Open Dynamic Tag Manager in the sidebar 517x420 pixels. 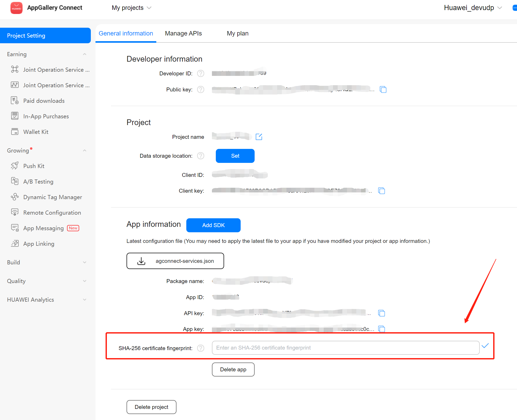point(53,197)
